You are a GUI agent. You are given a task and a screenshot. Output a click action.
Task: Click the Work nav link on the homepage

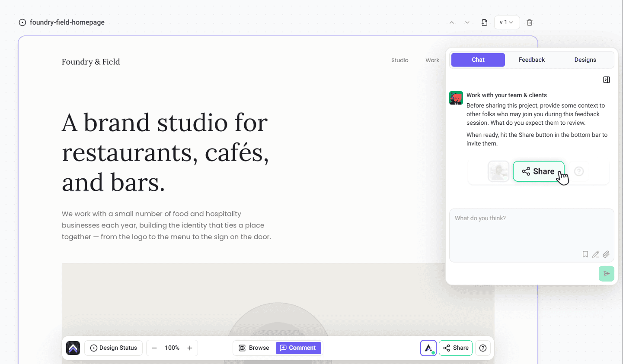(432, 60)
